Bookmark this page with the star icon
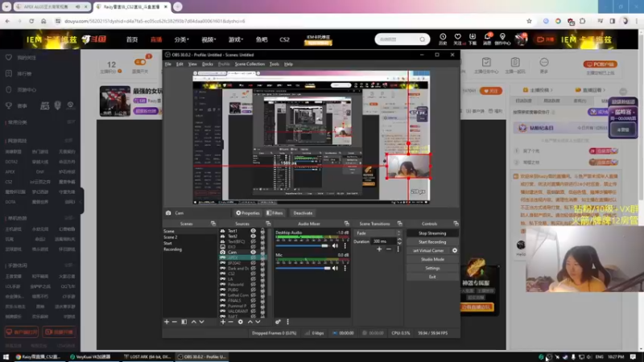Viewport: 644px width, 362px height. click(529, 21)
